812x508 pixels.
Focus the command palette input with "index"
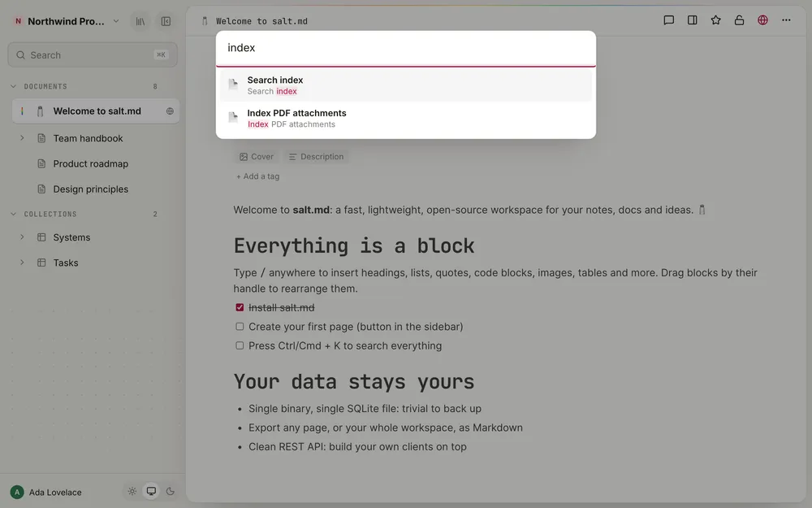coord(406,48)
